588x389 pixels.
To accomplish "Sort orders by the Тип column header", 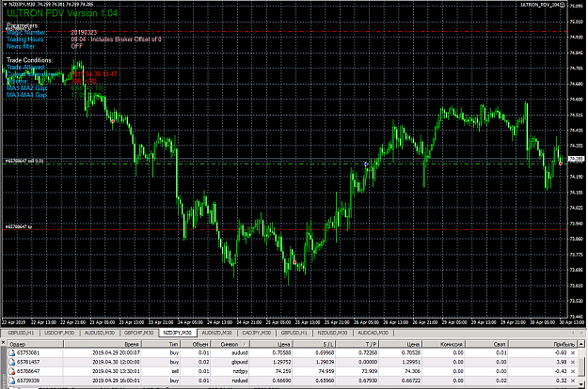I will 161,344.
